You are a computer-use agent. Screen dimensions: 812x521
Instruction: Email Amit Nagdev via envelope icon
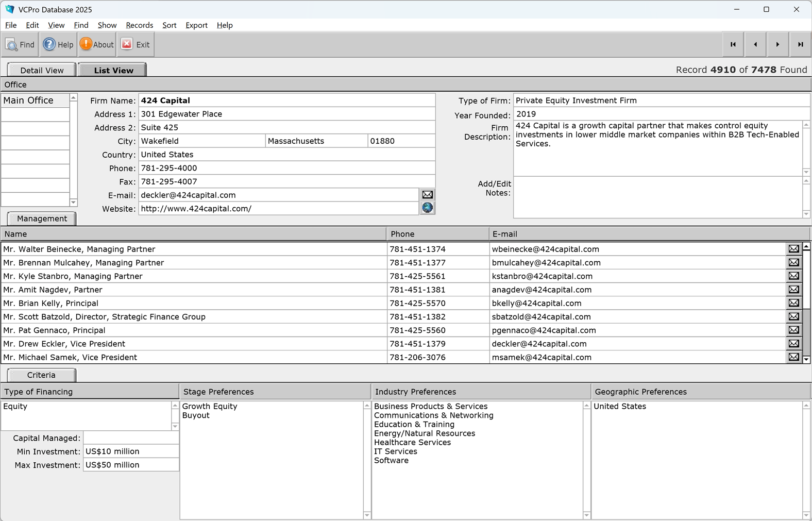(x=794, y=290)
